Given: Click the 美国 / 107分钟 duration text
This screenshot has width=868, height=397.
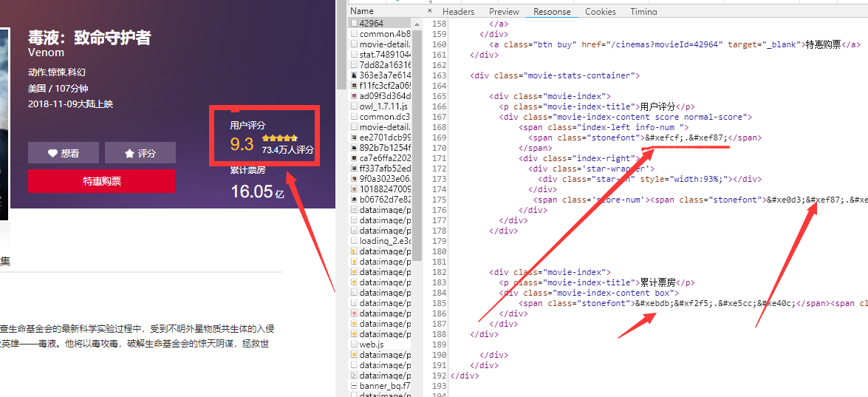Looking at the screenshot, I should pos(58,88).
